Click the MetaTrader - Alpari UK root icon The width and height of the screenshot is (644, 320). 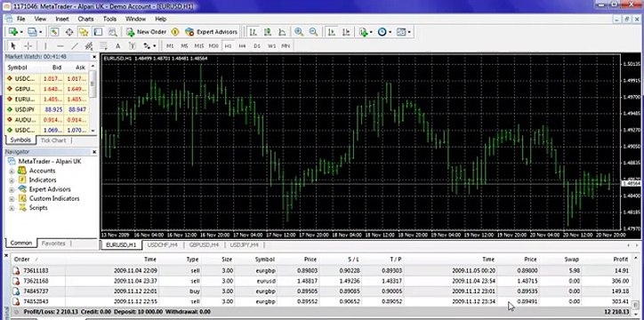click(x=12, y=161)
